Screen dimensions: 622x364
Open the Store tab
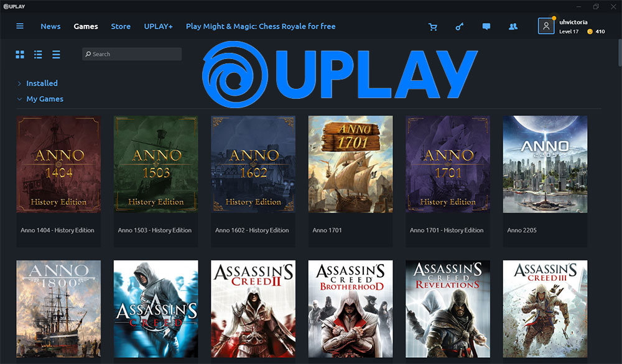(121, 27)
